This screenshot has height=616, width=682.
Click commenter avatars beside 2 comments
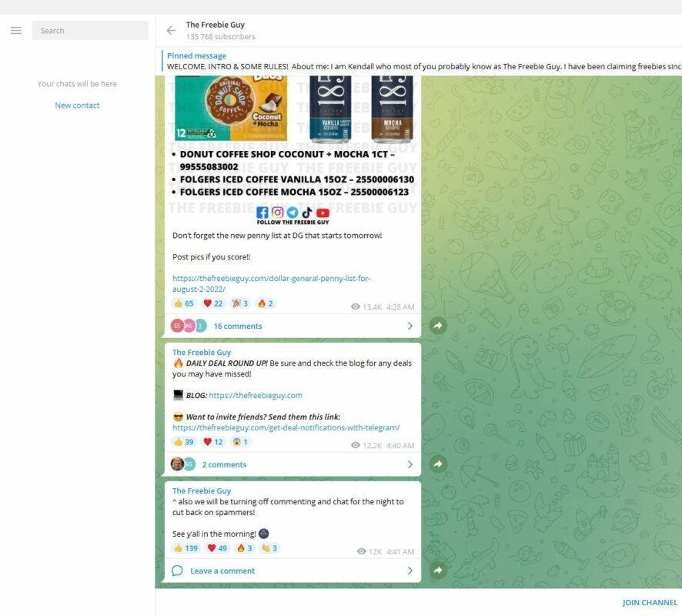click(183, 464)
